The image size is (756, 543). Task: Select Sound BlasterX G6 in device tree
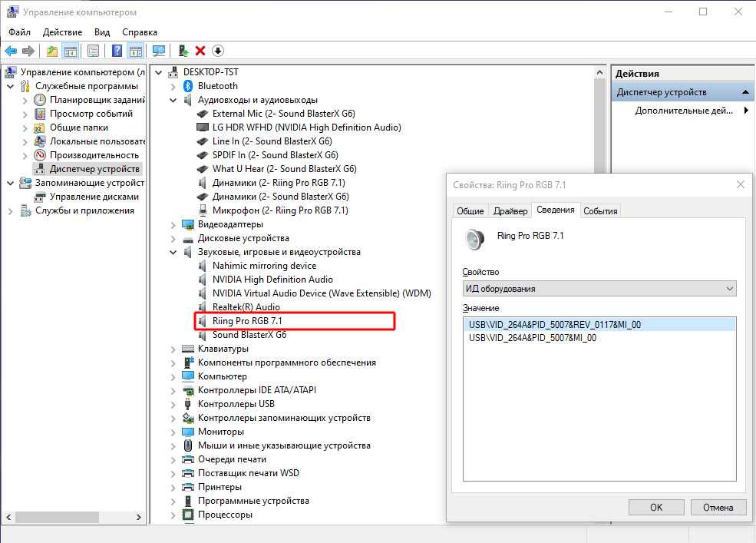coord(249,335)
